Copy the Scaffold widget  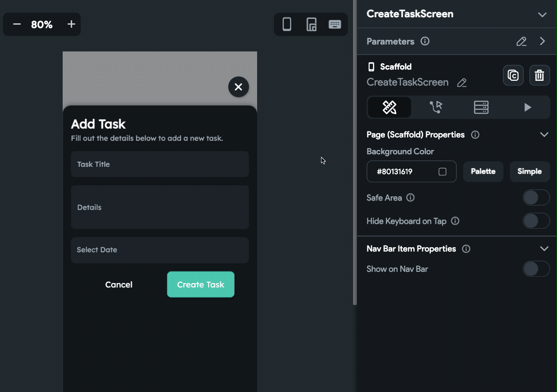click(513, 75)
